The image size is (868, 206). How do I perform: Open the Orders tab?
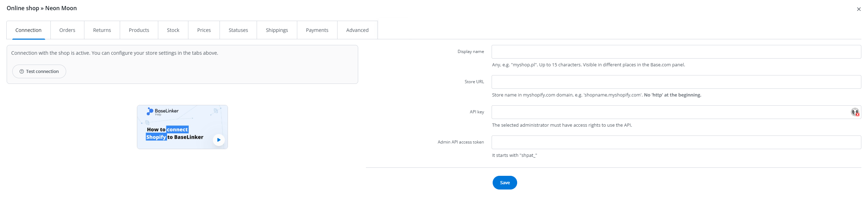coord(67,30)
